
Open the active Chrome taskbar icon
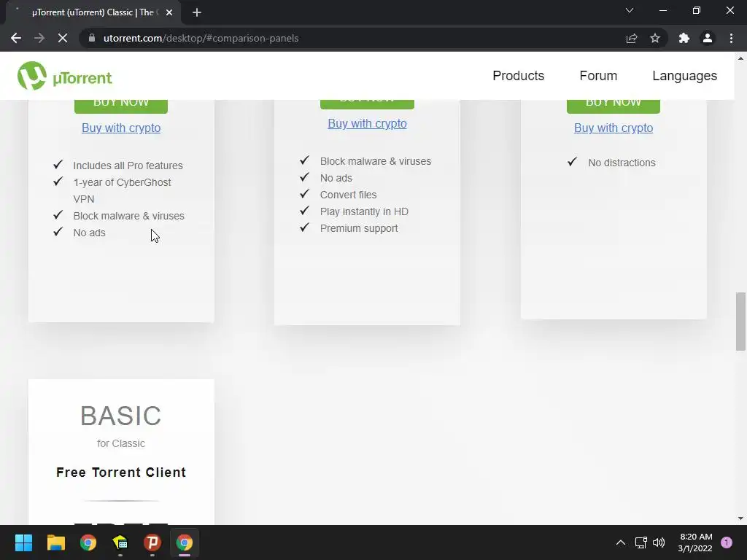(185, 542)
